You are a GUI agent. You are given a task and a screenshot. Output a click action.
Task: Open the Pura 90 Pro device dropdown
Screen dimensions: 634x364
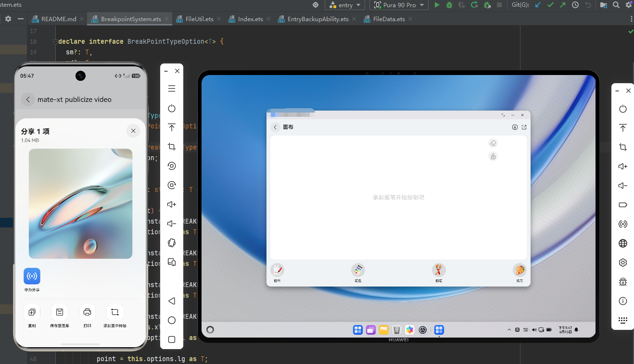coord(399,5)
